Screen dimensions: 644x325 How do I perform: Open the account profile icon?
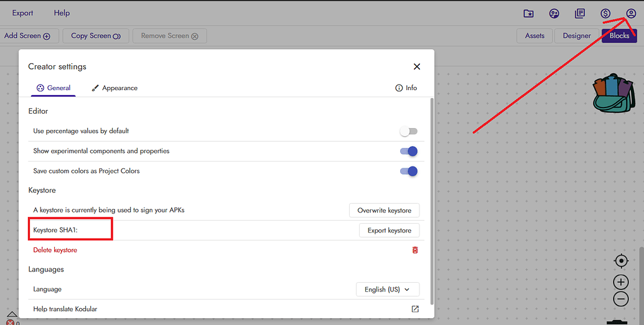[x=631, y=14]
